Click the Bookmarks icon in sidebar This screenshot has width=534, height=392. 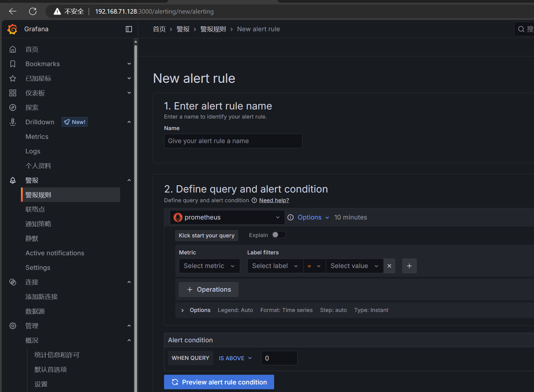13,64
